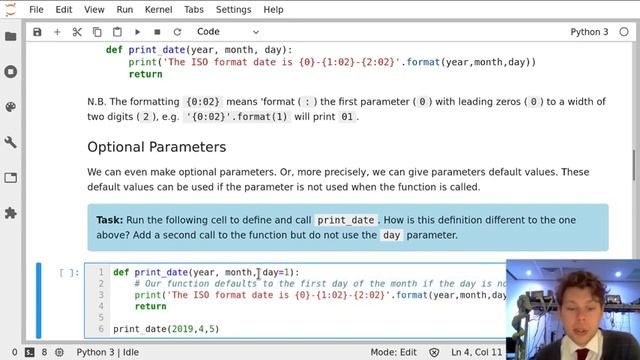Open the tabs panel sidebar icon
Screen dimensions: 640x360
(x=11, y=178)
